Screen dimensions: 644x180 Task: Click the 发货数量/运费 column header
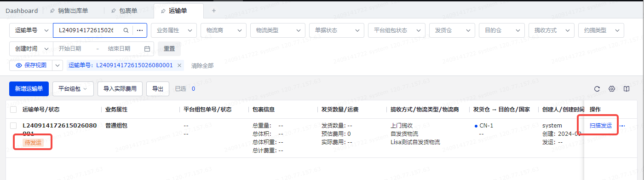pyautogui.click(x=340, y=110)
